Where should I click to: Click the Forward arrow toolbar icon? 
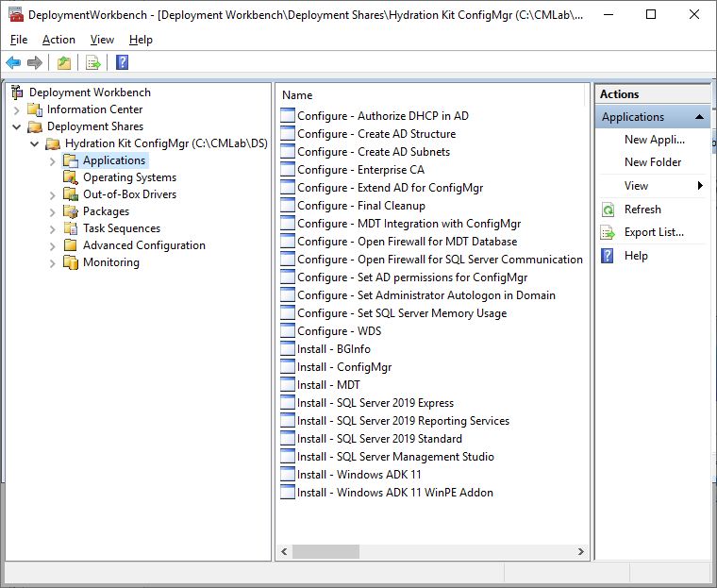(x=35, y=62)
